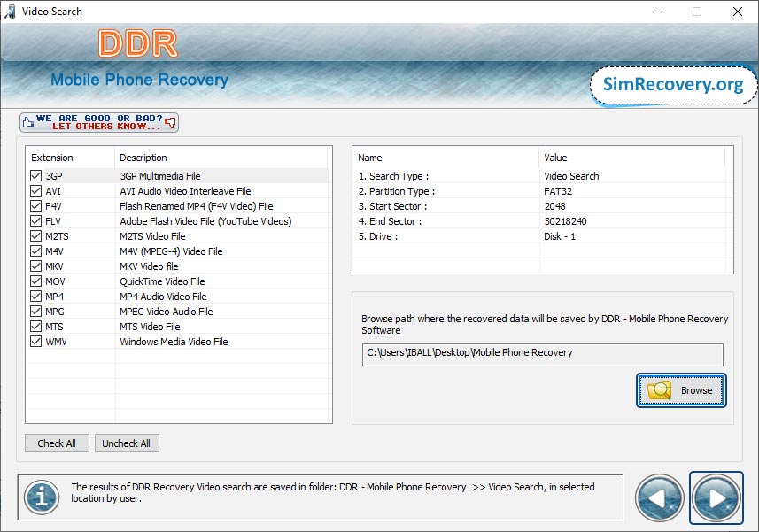759x532 pixels.
Task: Select 'MKV Video file' description
Action: pyautogui.click(x=149, y=266)
